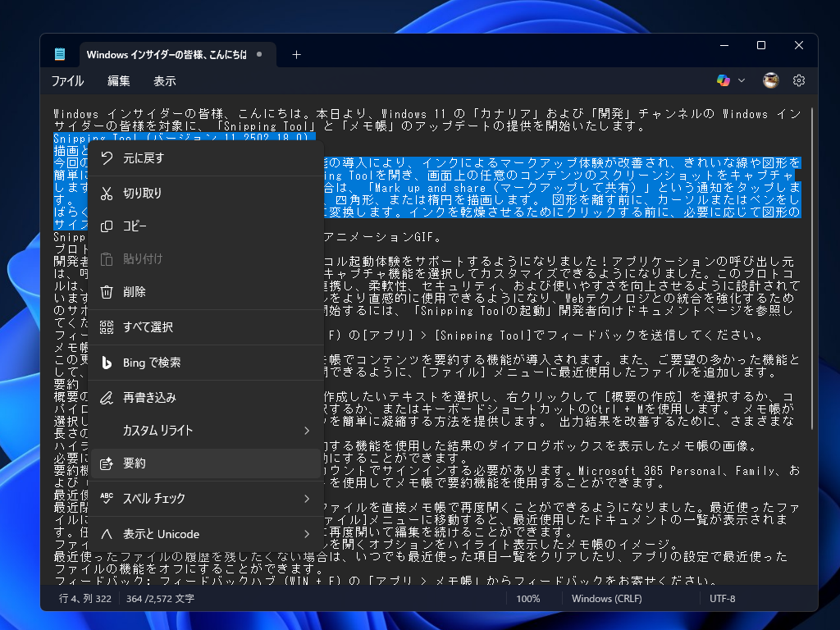
Task: Choose 要約 from the context menu
Action: (x=206, y=463)
